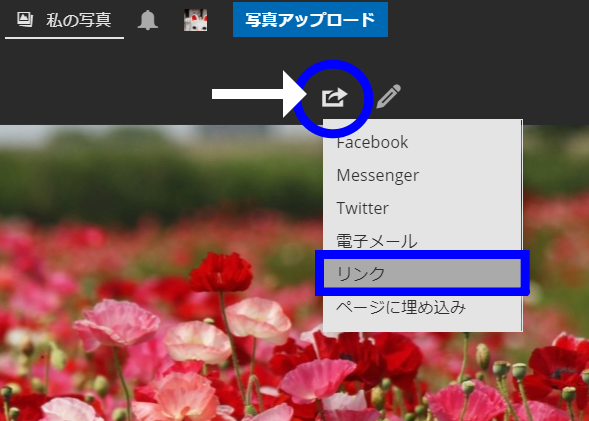
Task: Switch to the 私の写真 tab
Action: [x=64, y=20]
